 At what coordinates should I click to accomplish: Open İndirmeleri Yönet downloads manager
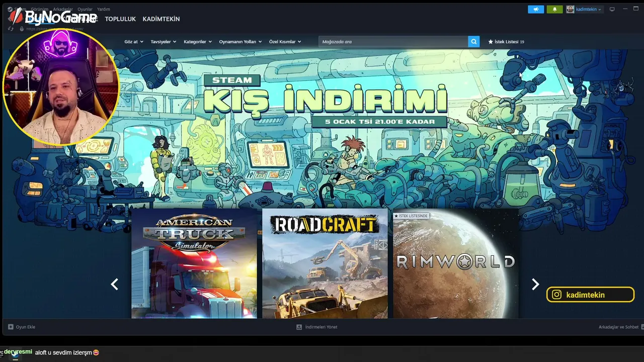tap(317, 327)
